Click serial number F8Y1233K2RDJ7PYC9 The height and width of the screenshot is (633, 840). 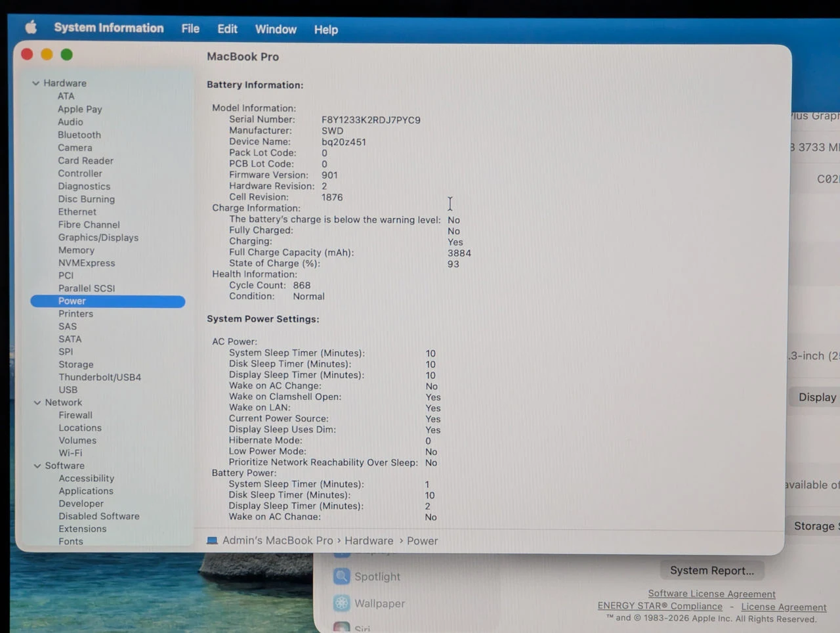pyautogui.click(x=371, y=120)
